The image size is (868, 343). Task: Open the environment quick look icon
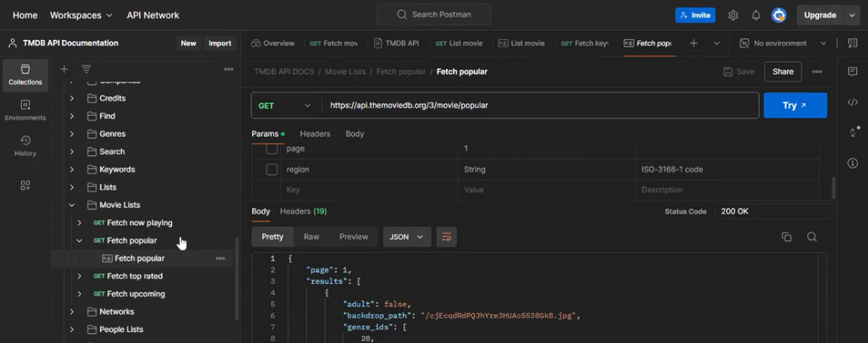tap(852, 43)
